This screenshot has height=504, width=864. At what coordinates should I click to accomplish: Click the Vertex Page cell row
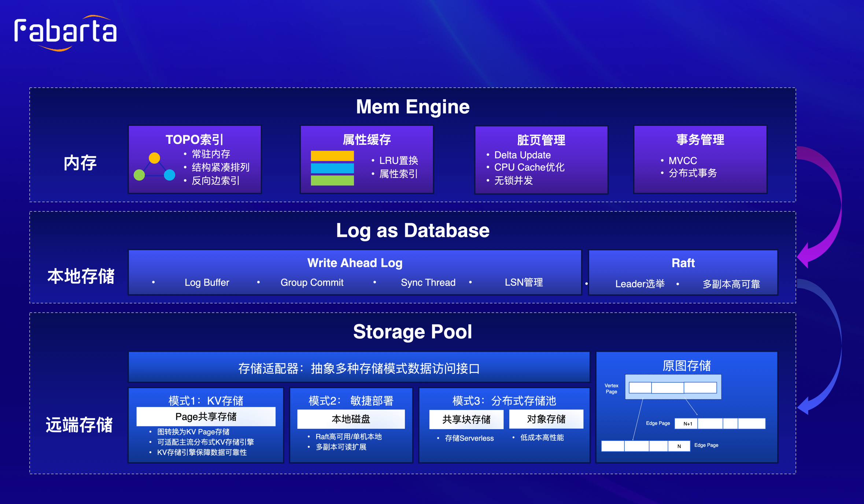(673, 388)
